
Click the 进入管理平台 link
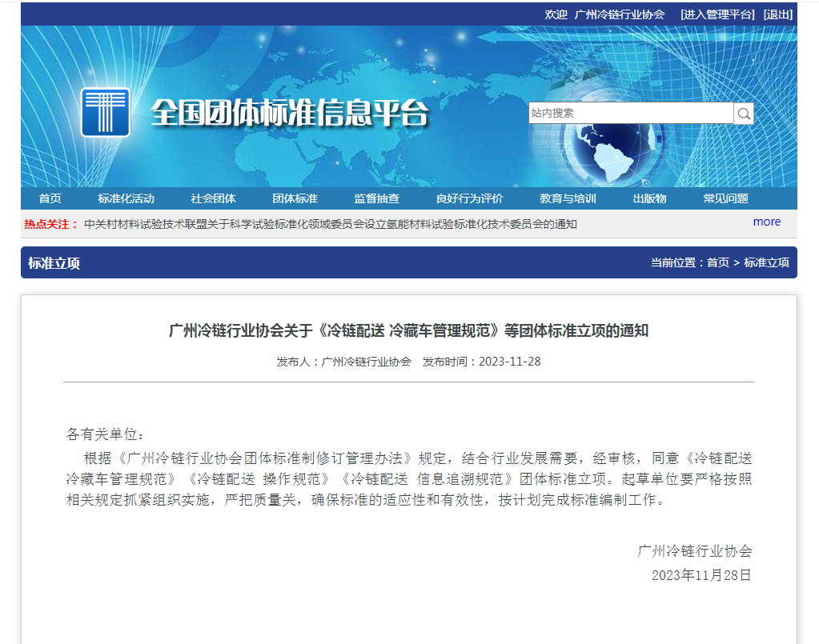(717, 14)
